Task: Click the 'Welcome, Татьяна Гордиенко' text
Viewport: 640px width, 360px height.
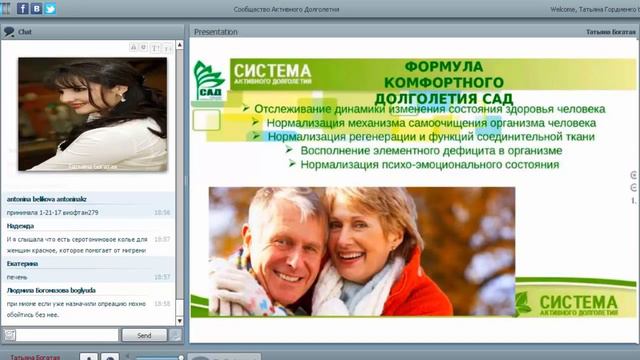Action: (595, 9)
